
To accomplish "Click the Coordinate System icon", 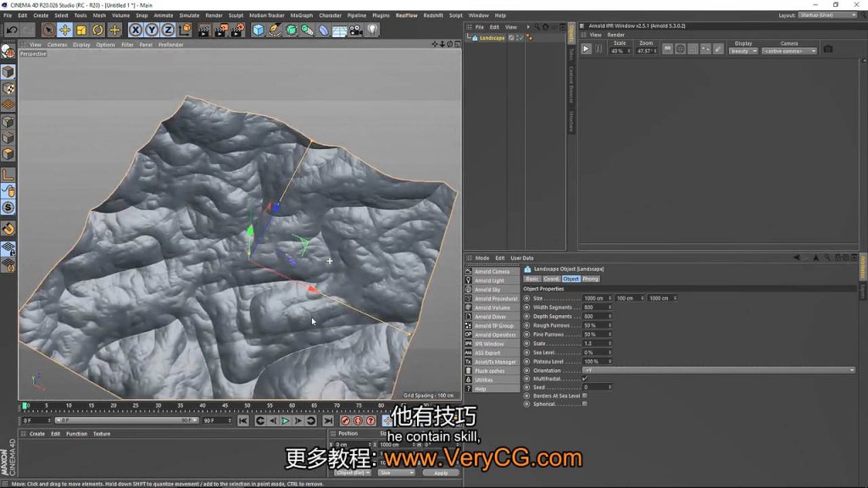I will click(x=185, y=30).
